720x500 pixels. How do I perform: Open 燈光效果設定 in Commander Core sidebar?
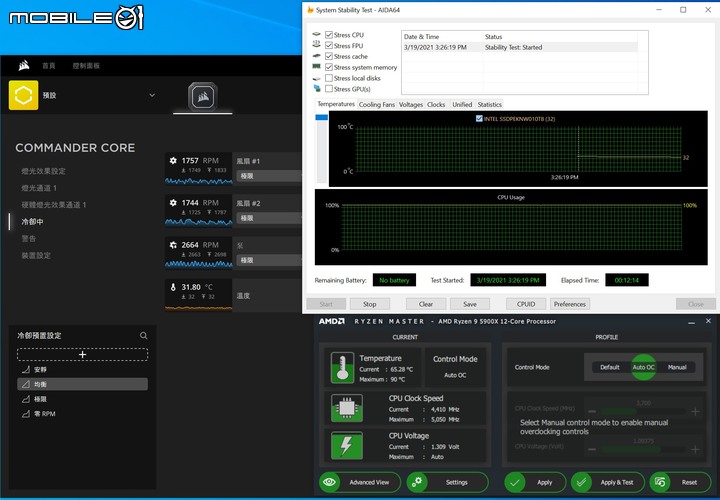tap(44, 171)
